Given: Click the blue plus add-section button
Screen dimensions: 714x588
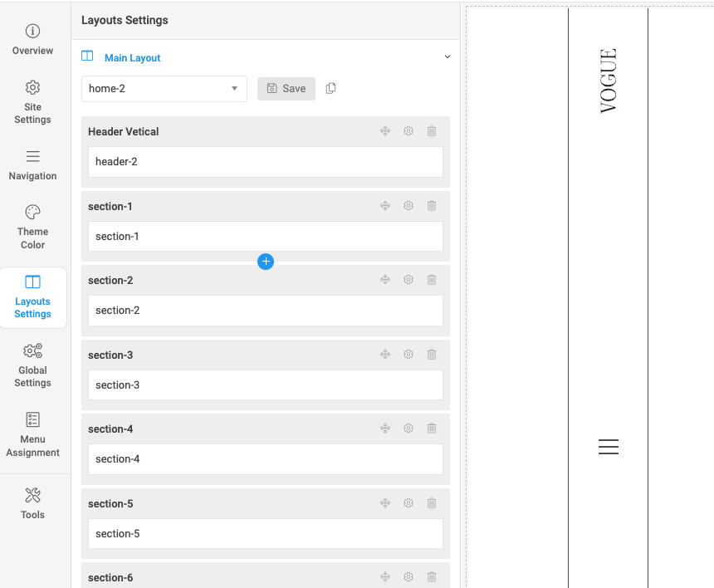Looking at the screenshot, I should pyautogui.click(x=266, y=262).
